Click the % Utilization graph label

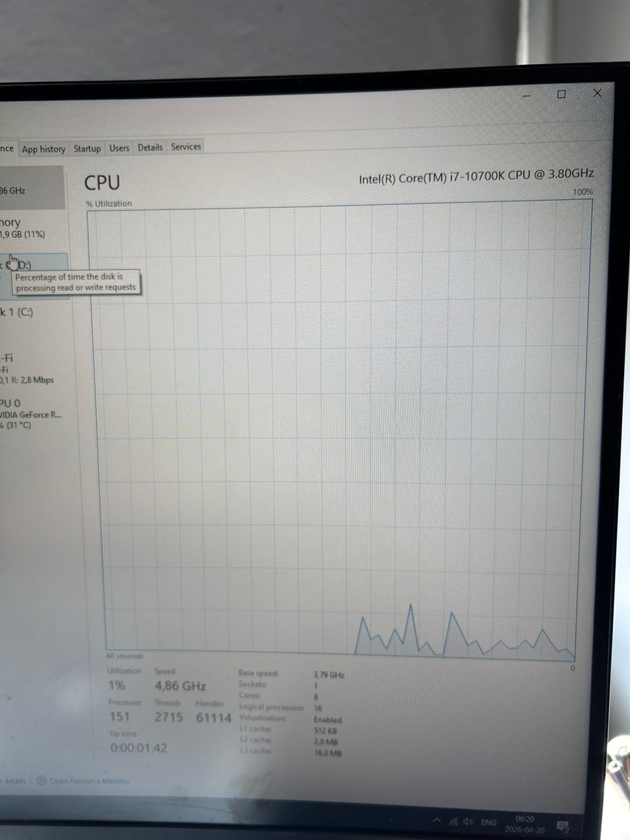coord(109,203)
